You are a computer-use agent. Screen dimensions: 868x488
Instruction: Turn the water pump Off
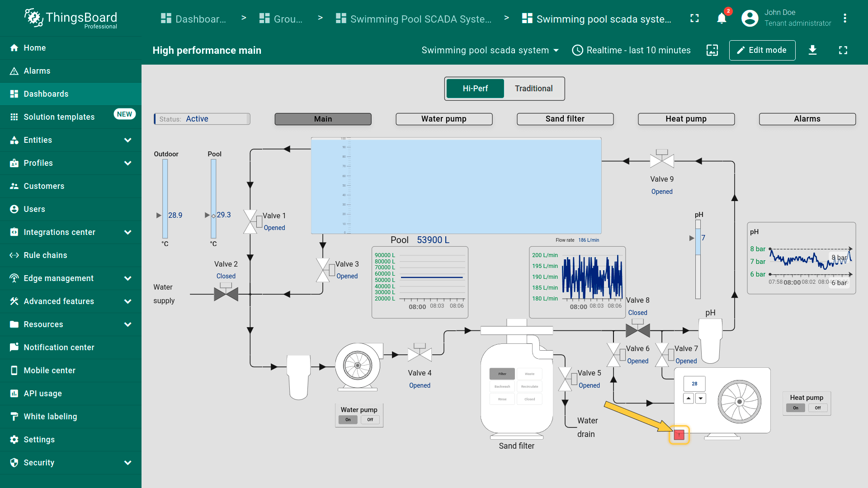(x=370, y=420)
